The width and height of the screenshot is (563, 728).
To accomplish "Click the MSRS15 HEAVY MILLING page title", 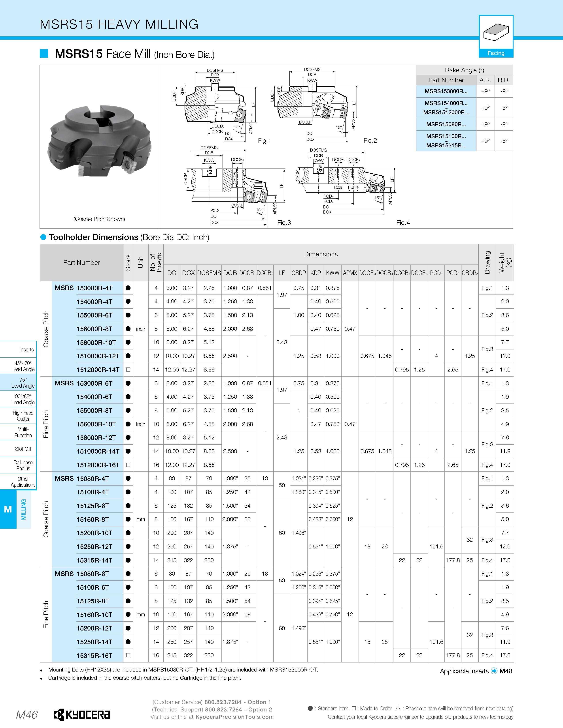I will [x=119, y=24].
